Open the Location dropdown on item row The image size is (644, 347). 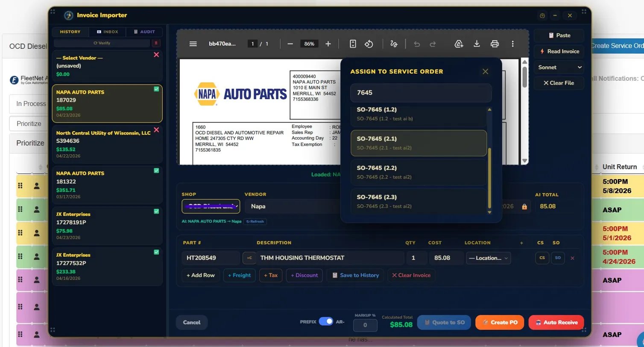click(x=488, y=258)
